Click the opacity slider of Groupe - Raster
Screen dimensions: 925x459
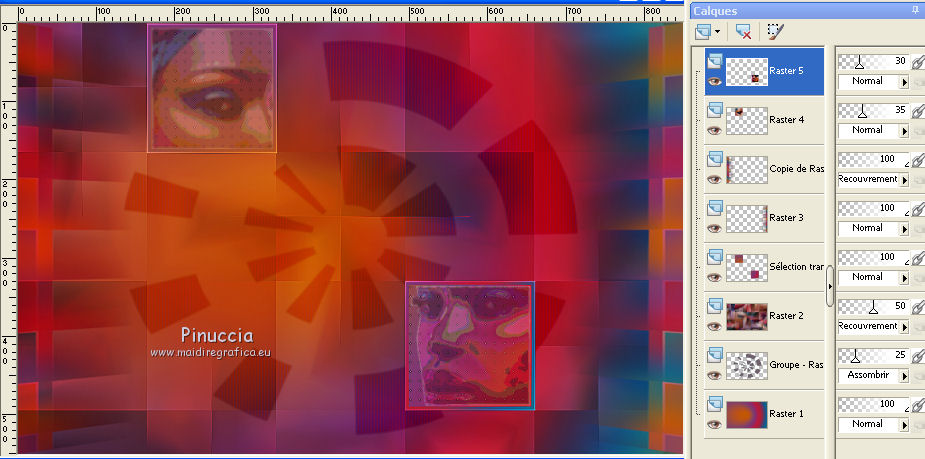point(874,355)
